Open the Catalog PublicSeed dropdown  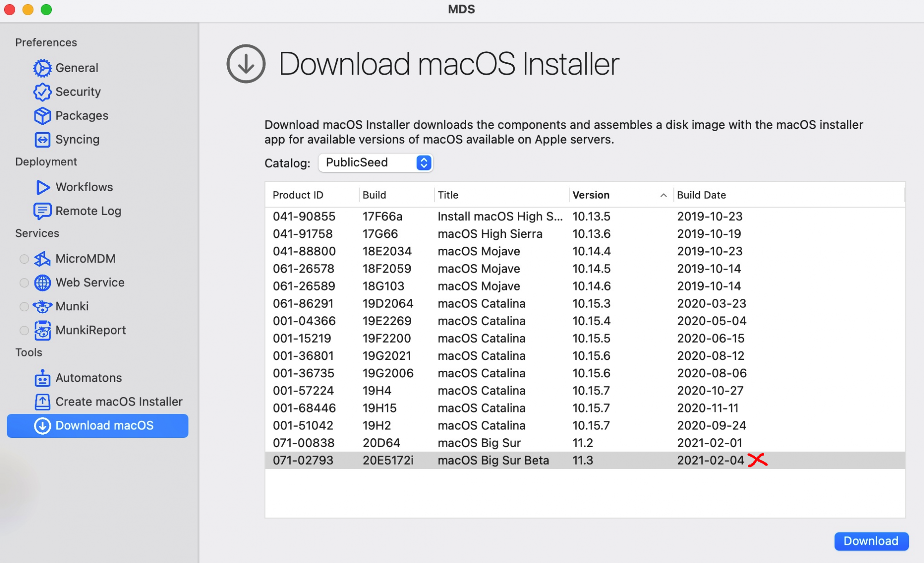(x=375, y=163)
